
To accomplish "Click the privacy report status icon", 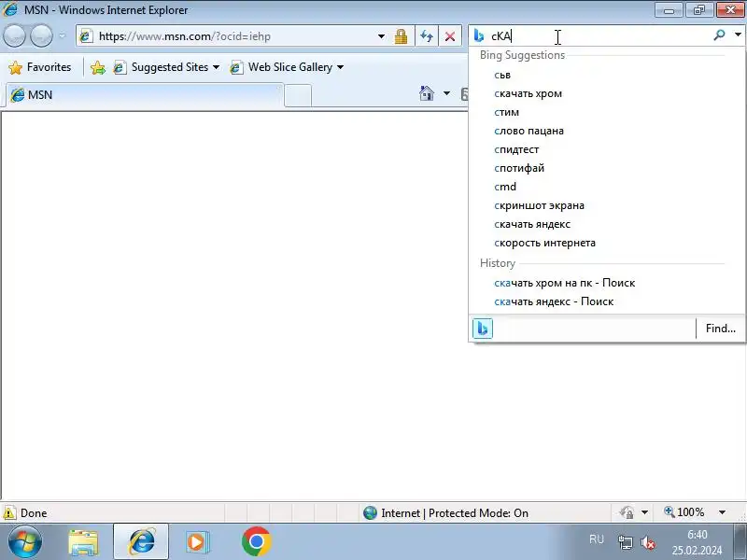I will pos(627,512).
